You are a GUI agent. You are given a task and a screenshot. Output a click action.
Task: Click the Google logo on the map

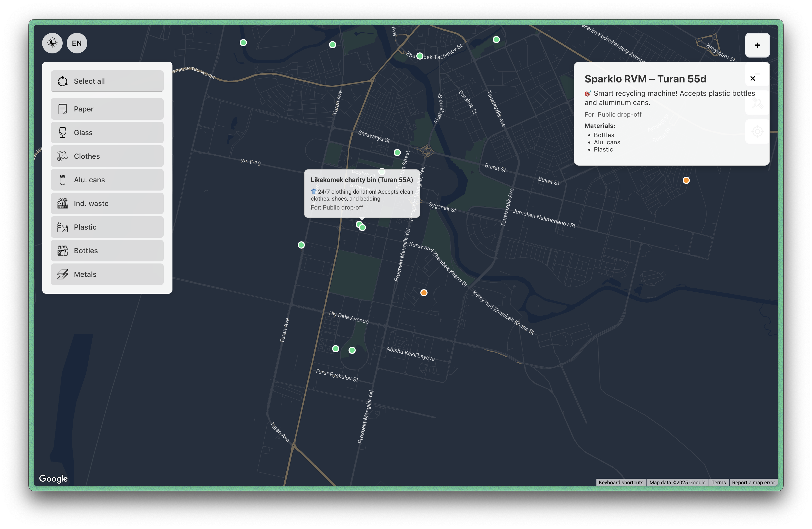point(53,478)
